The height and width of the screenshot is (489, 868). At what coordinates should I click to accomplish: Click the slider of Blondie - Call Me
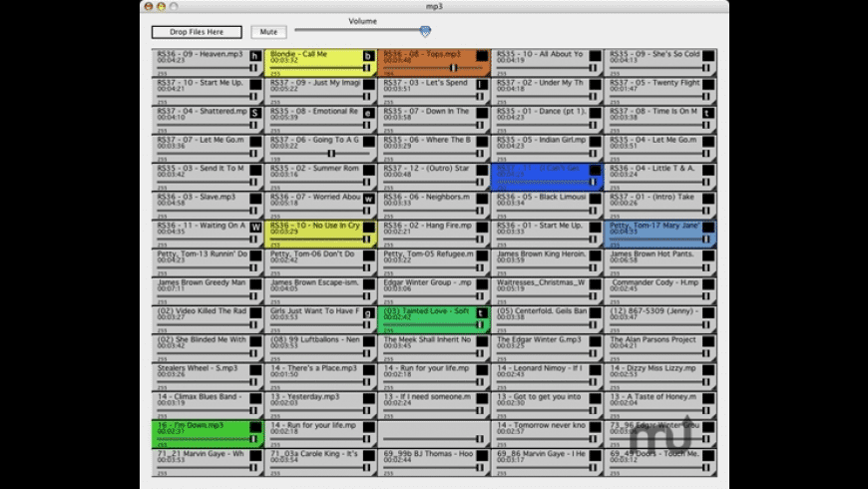(x=320, y=68)
